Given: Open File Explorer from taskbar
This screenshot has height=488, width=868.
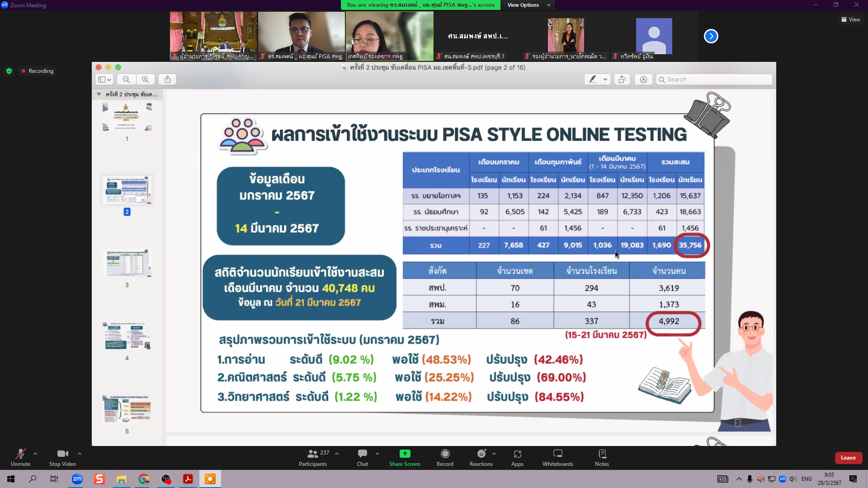Looking at the screenshot, I should point(121,479).
